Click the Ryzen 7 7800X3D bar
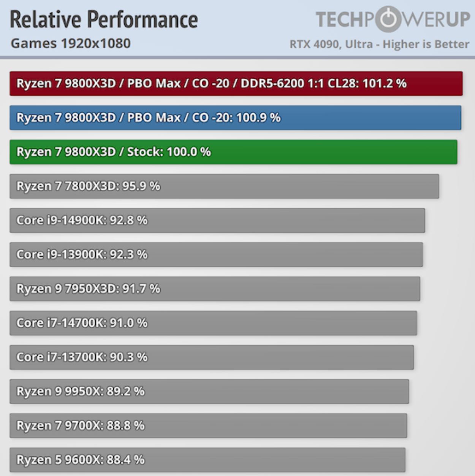Viewport: 475px width, 476px height. tap(224, 186)
